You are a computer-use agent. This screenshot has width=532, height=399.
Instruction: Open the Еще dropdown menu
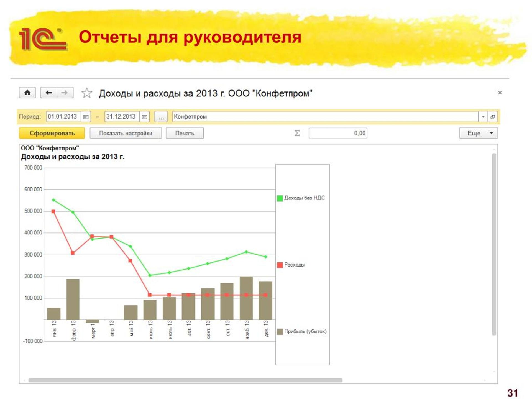click(478, 133)
